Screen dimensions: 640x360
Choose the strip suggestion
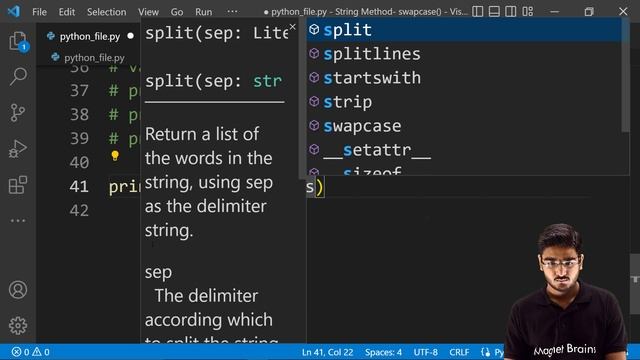464,102
